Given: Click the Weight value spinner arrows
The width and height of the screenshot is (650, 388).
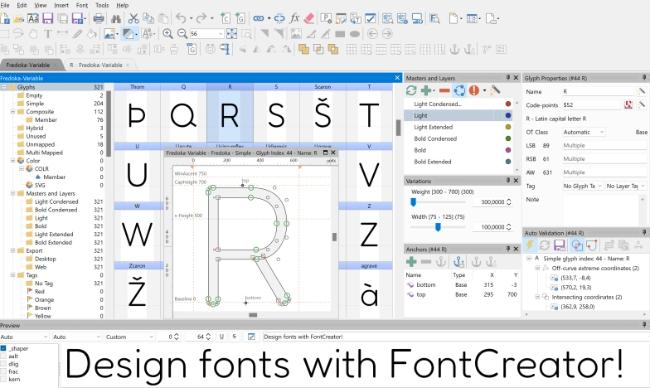Looking at the screenshot, I should [509, 202].
